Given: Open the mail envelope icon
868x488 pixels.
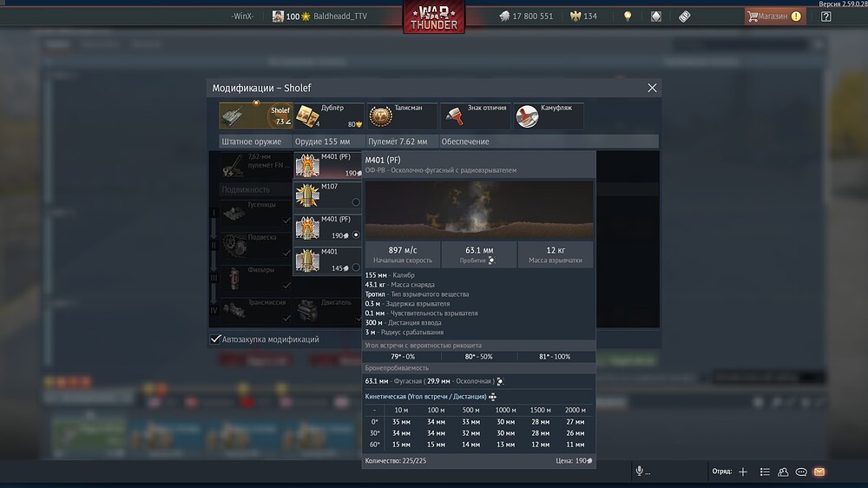Looking at the screenshot, I should click(x=819, y=472).
